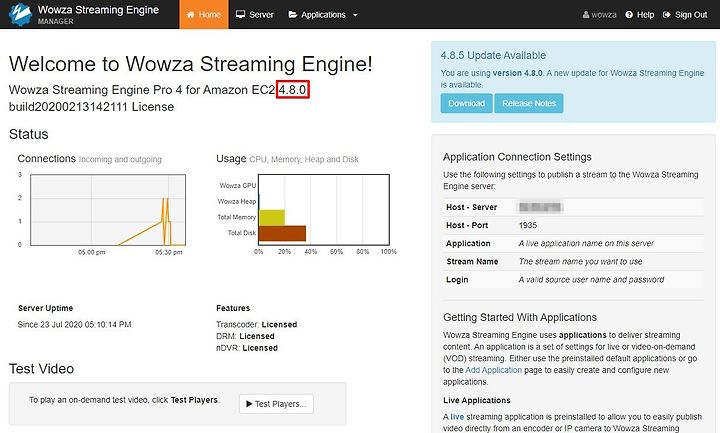Click the Application row description text
This screenshot has width=720, height=433.
click(x=586, y=243)
